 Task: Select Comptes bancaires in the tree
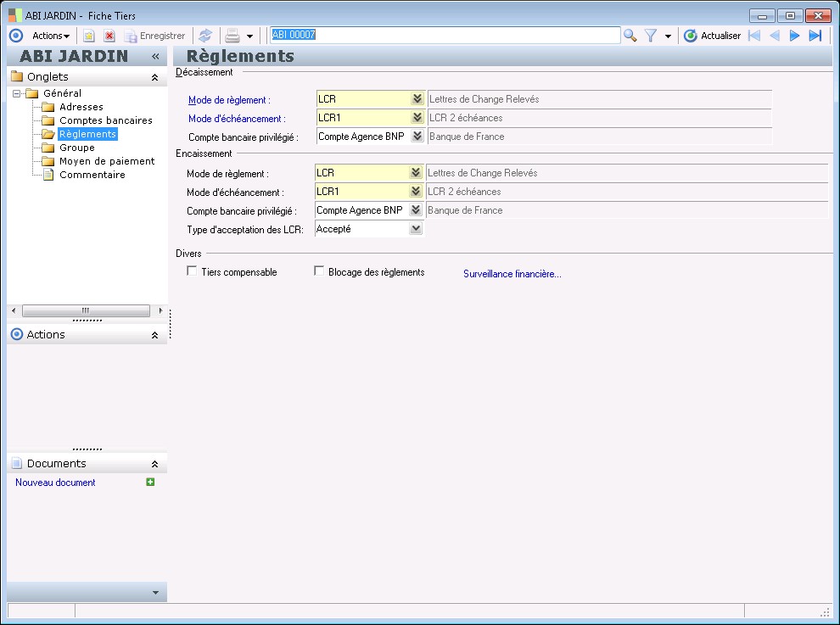point(105,120)
